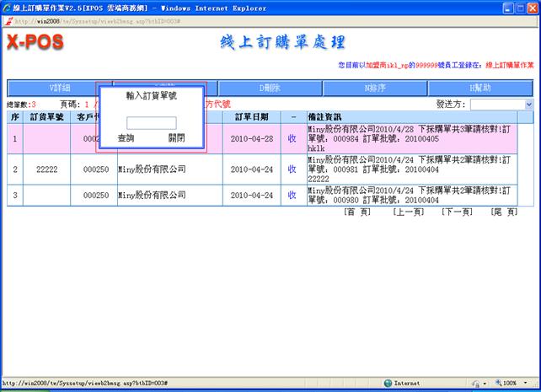Click the order number input field in dialog
Viewport: 541px width, 392px height.
click(x=151, y=123)
